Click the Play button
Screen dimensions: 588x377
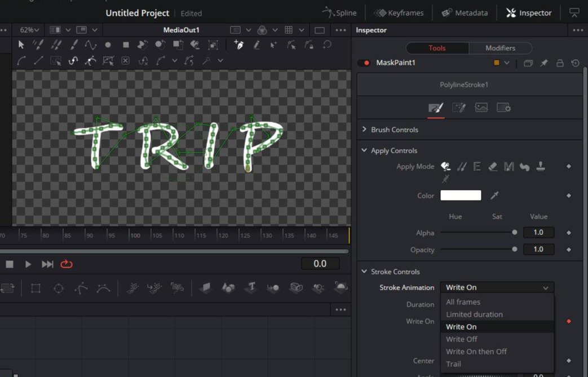click(28, 264)
